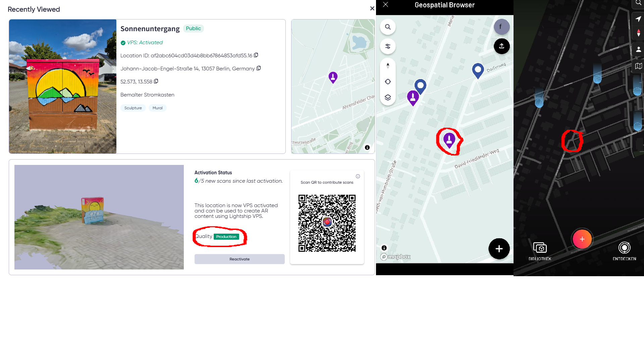This screenshot has width=644, height=362.
Task: Tap the orange plus button in the dark app
Action: (582, 239)
